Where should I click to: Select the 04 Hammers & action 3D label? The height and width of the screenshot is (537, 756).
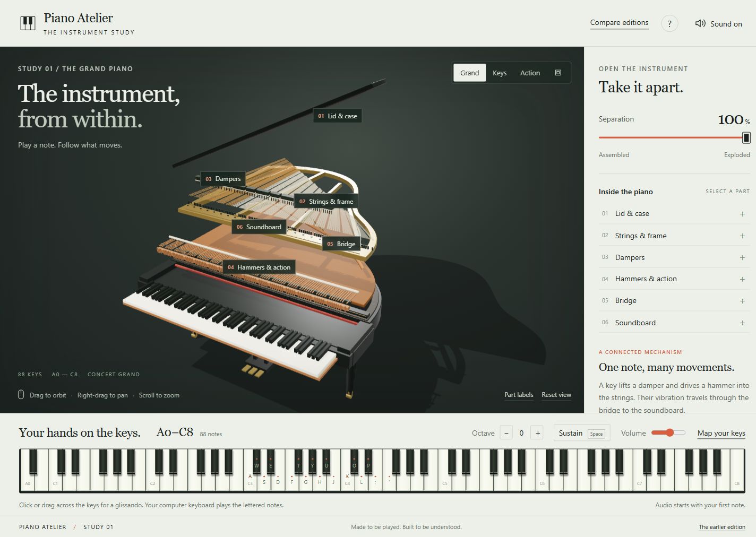(x=259, y=267)
